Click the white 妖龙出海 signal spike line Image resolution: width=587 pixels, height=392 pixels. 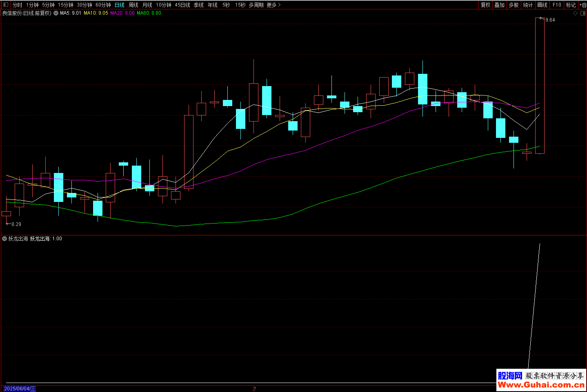(x=534, y=306)
